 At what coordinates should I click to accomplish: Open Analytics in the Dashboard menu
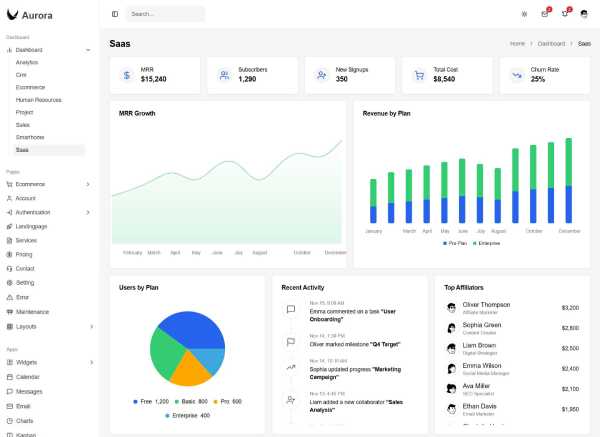[26, 62]
